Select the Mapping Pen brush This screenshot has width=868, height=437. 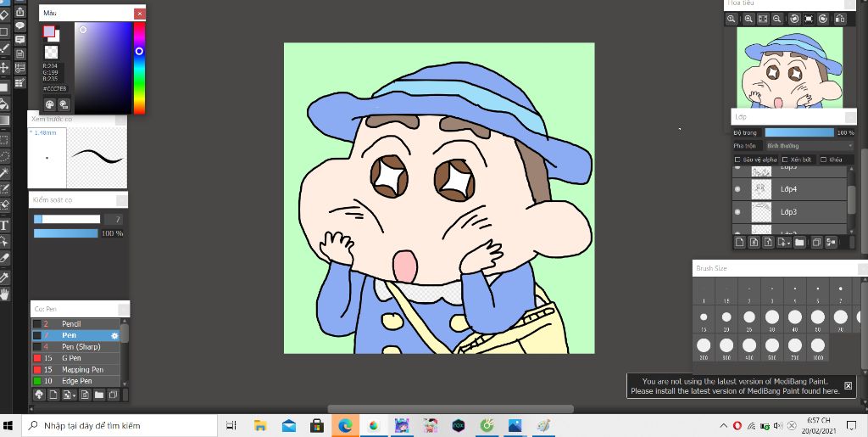pos(75,369)
